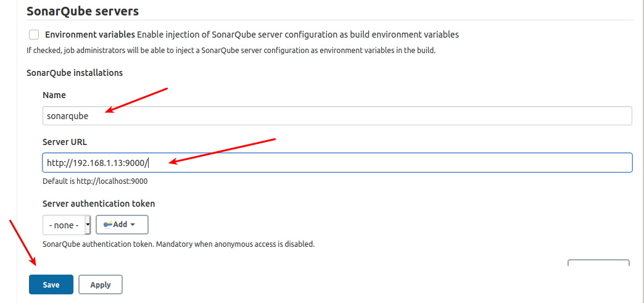Enable the Environment variables checkbox

pyautogui.click(x=34, y=35)
